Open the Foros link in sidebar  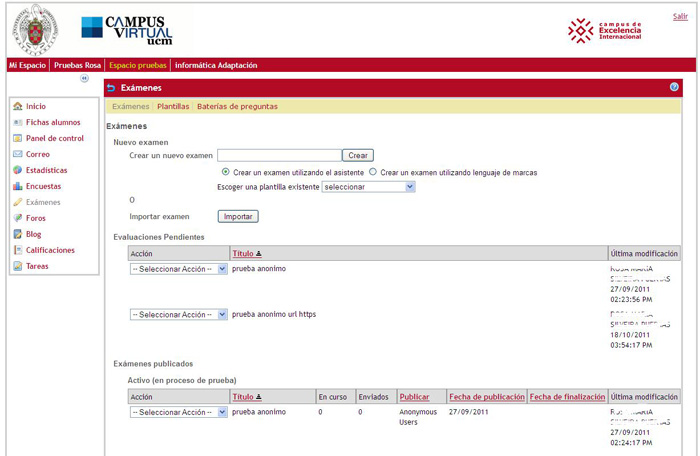click(36, 218)
